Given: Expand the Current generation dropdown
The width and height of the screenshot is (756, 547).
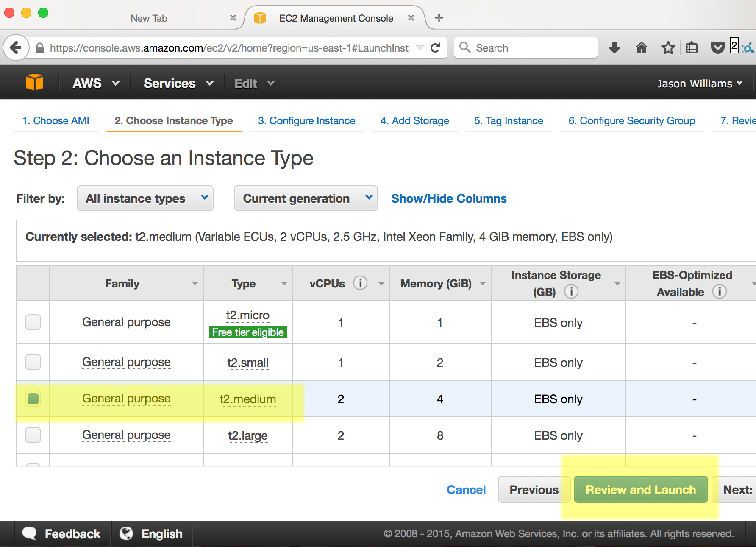Looking at the screenshot, I should pyautogui.click(x=306, y=198).
